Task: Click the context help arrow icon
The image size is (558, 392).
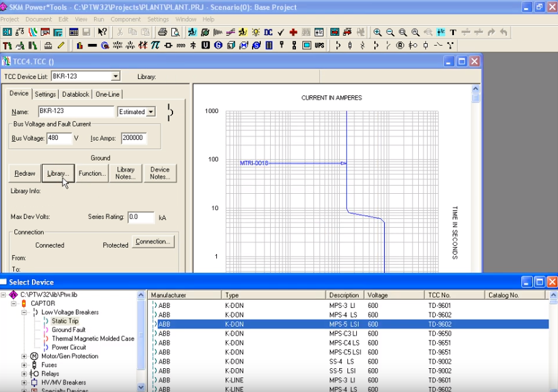Action: click(x=102, y=32)
